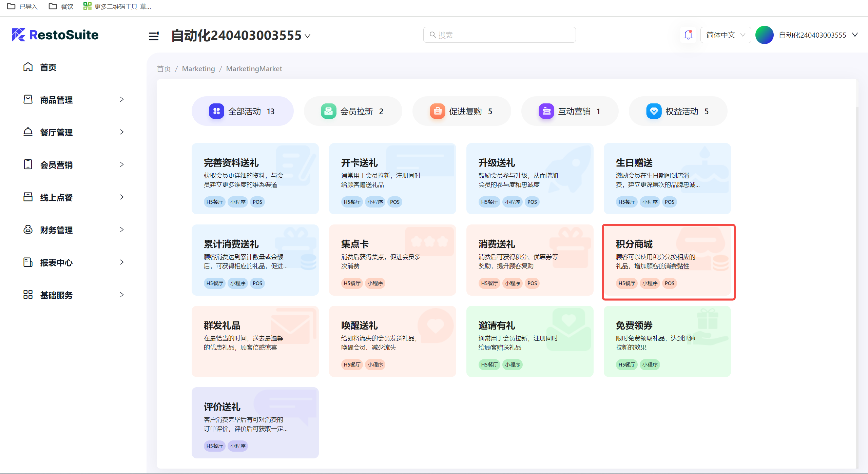Expand the 商品管理 menu chevron
Viewport: 868px width, 474px height.
point(122,99)
